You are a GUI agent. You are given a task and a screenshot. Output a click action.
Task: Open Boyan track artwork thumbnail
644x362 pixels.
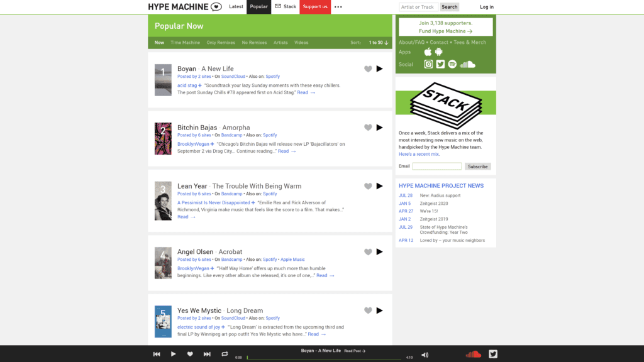pos(163,80)
